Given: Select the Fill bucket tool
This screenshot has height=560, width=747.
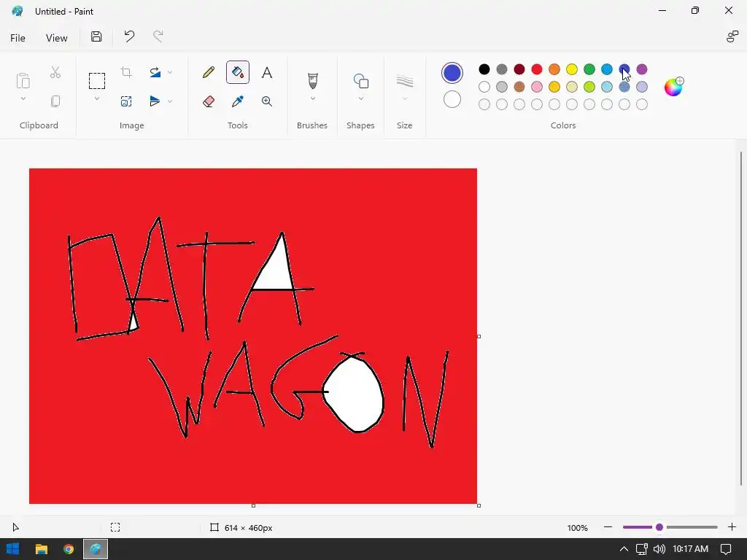Looking at the screenshot, I should pos(238,72).
